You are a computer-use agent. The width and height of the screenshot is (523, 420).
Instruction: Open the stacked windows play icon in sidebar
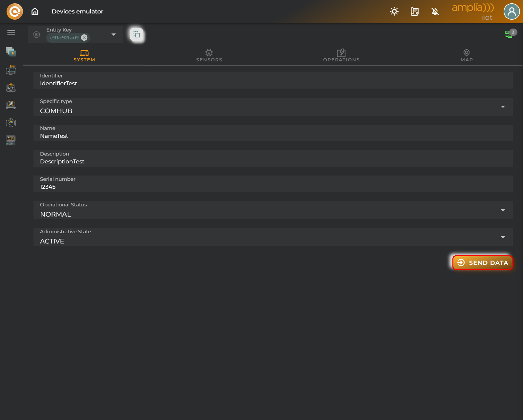tap(11, 52)
